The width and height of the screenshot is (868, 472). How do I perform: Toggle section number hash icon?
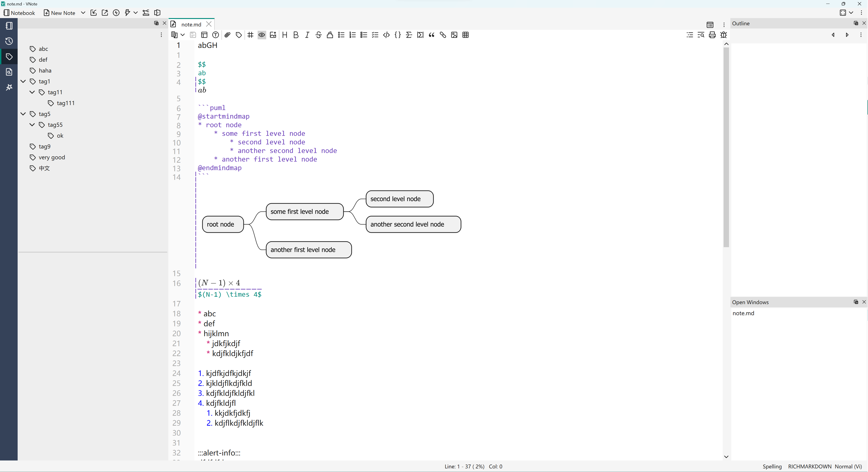click(250, 35)
